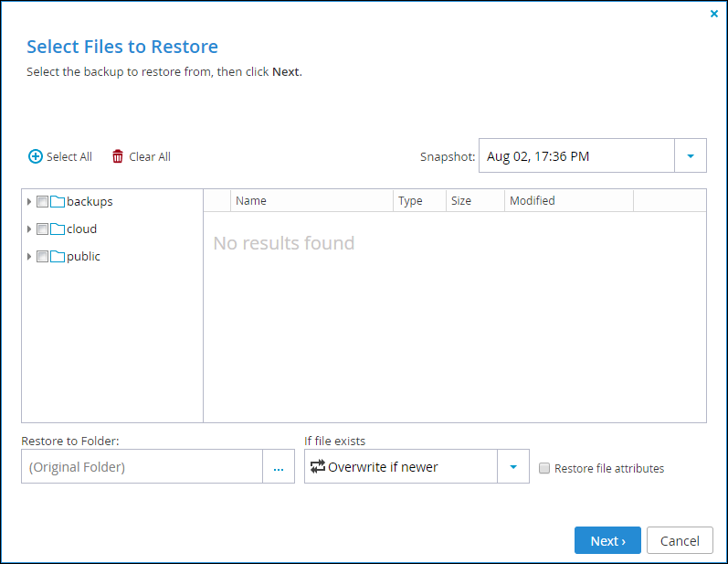Expand the backups folder tree node
The image size is (728, 564).
coord(29,202)
